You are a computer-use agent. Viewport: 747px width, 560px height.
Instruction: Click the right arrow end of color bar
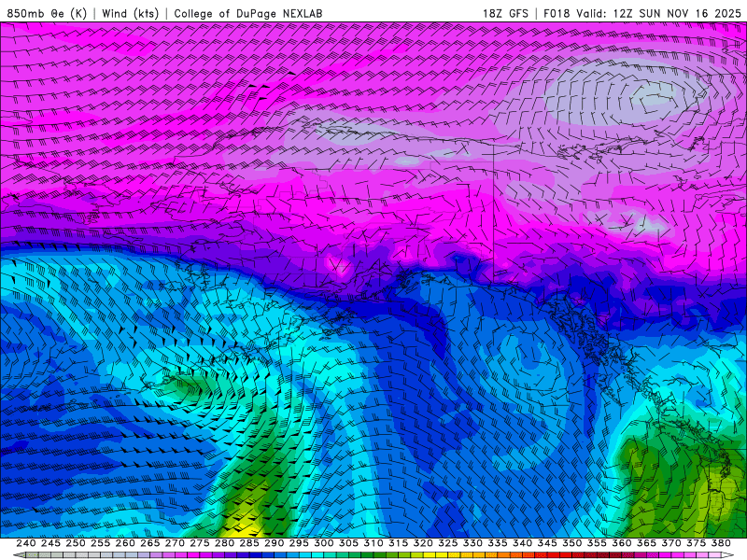click(727, 555)
